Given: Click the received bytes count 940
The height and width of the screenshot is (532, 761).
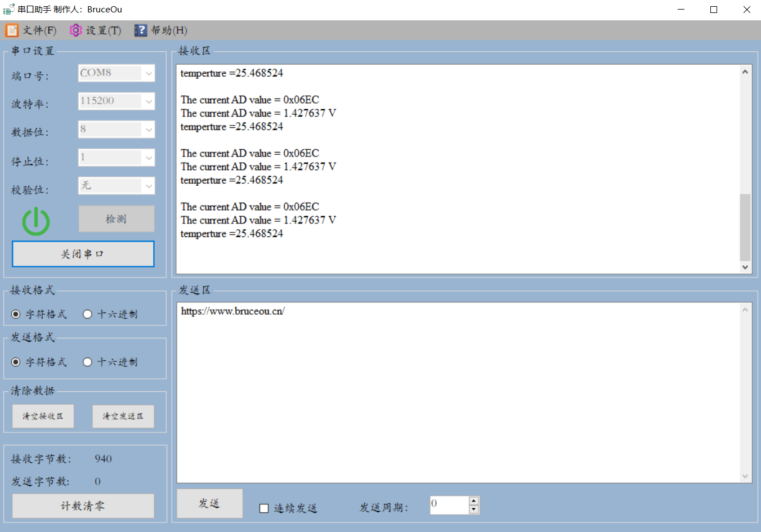Looking at the screenshot, I should tap(104, 459).
